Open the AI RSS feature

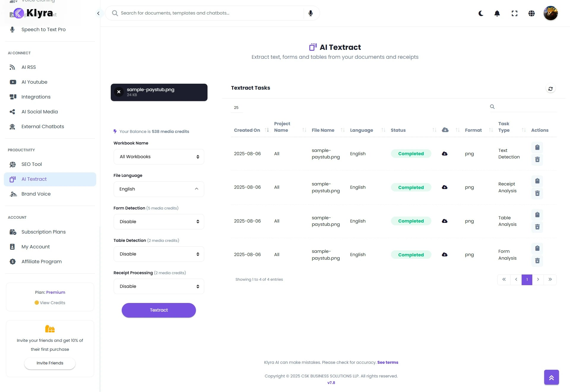(x=28, y=67)
